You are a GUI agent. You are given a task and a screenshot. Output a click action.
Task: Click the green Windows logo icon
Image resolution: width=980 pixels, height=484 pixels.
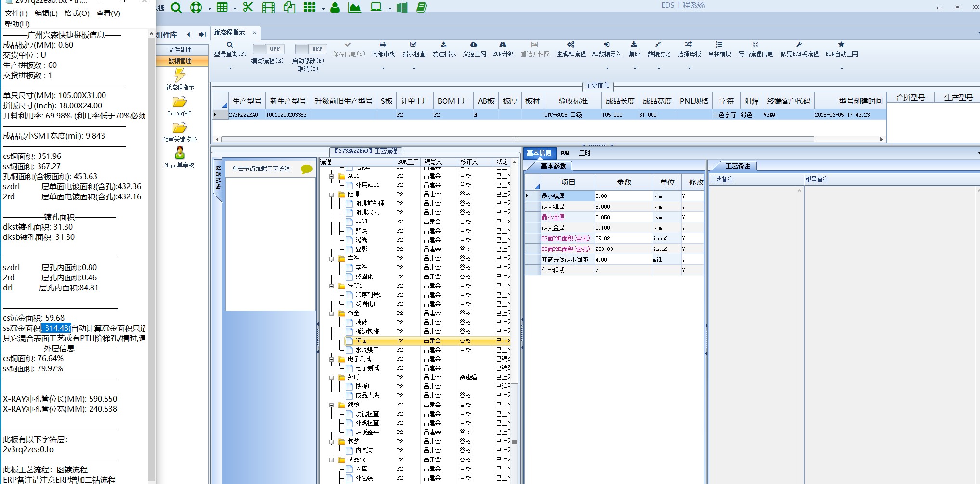[402, 8]
